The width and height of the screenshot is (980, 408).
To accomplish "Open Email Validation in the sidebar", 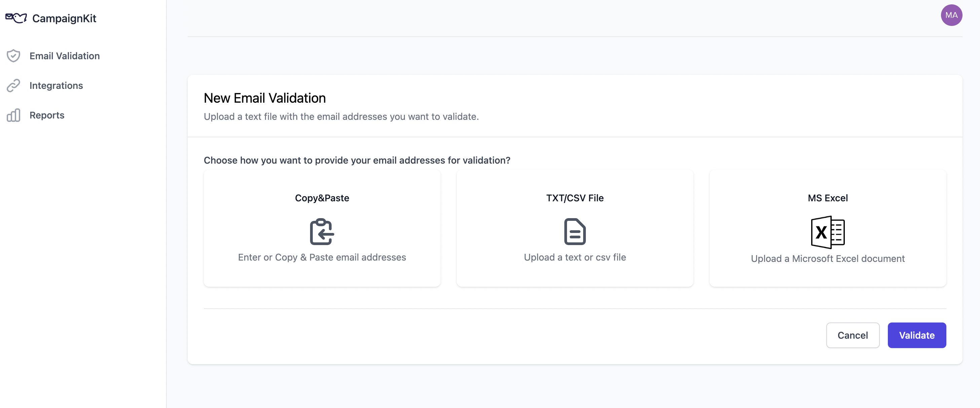I will [x=65, y=56].
